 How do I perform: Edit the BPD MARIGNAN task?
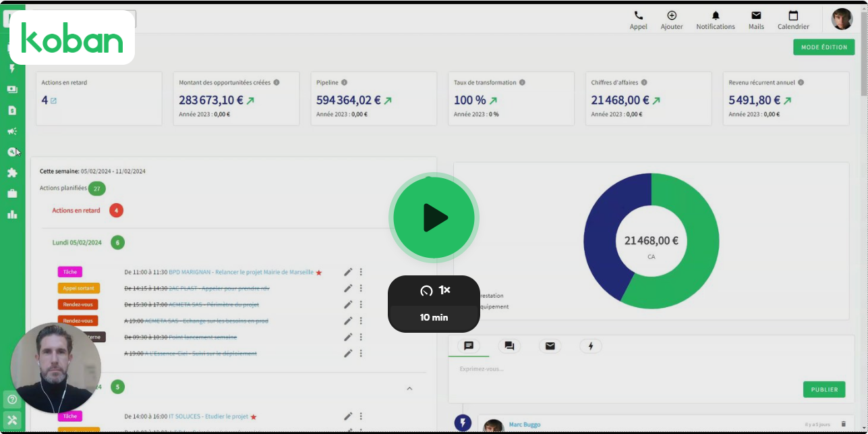[x=348, y=272]
